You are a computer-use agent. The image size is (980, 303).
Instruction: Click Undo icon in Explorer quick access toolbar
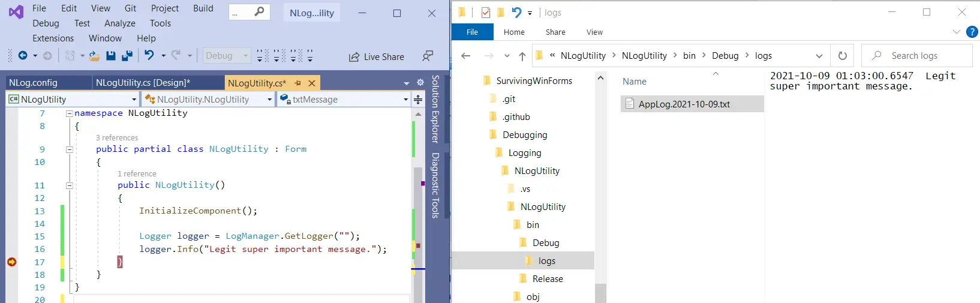click(516, 13)
